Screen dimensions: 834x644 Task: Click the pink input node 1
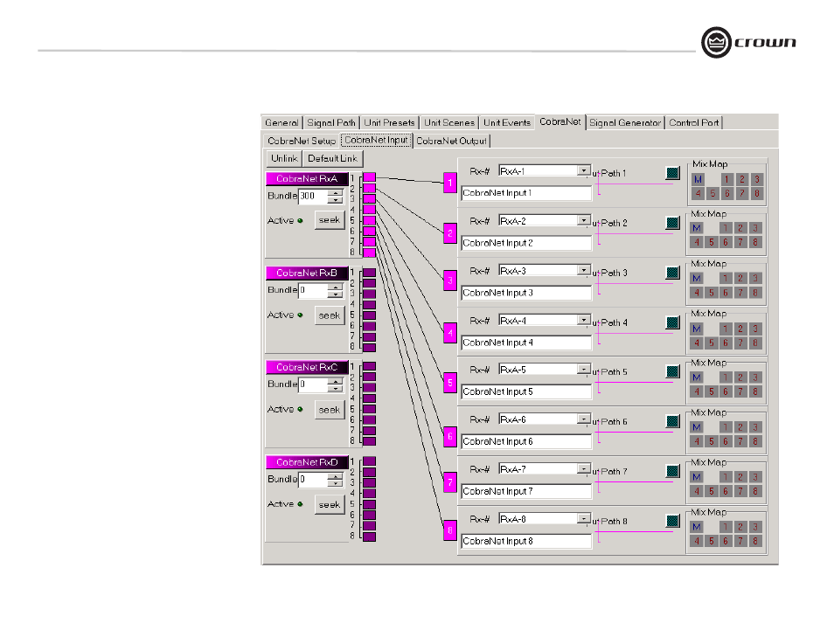coord(450,183)
